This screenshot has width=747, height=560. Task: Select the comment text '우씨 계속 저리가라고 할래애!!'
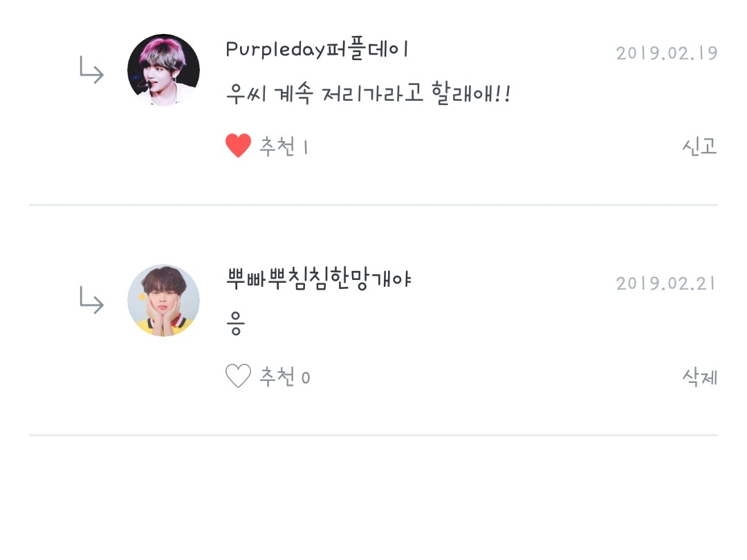368,93
